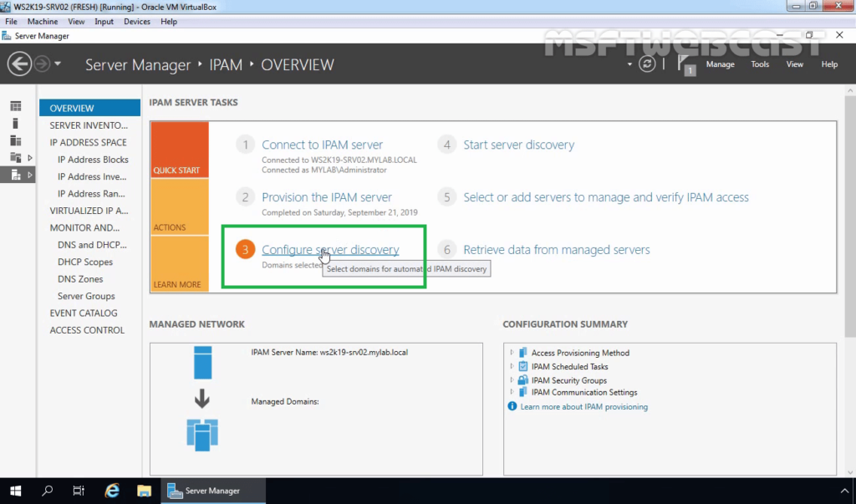Open IP Address Blocks
The width and height of the screenshot is (856, 504).
click(x=93, y=160)
